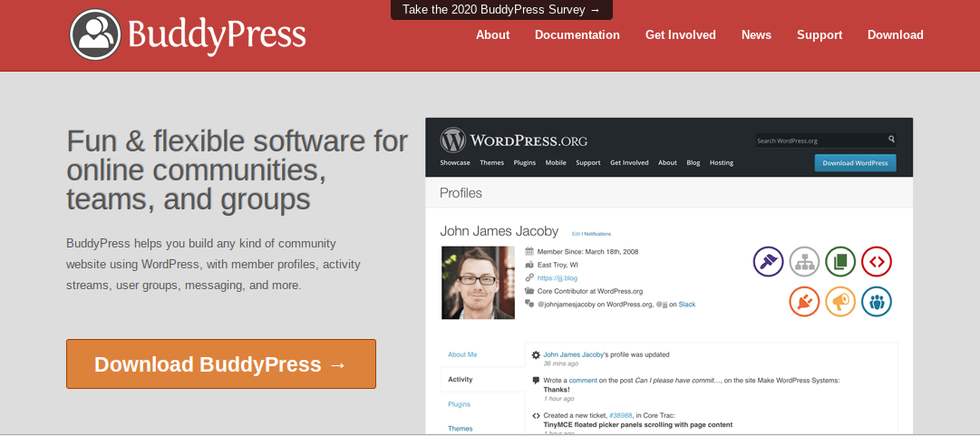Click the red code brackets badge icon
Screen dimensions: 980x436
pyautogui.click(x=877, y=262)
